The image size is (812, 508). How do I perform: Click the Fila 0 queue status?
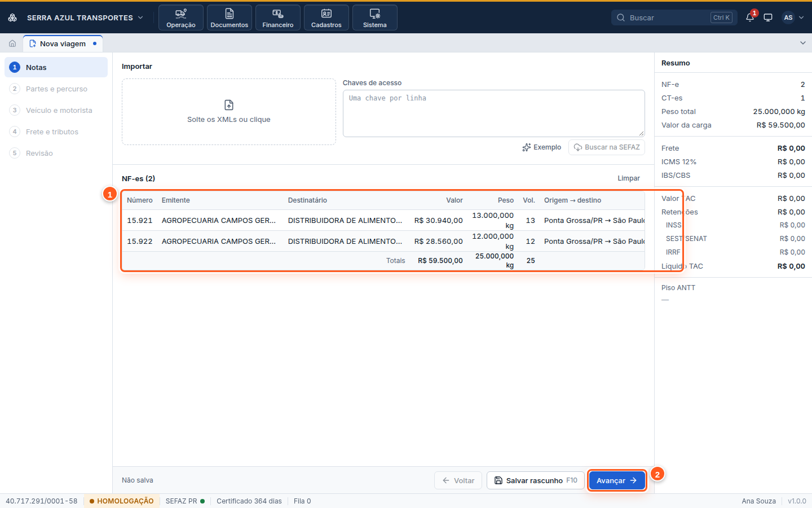pyautogui.click(x=302, y=501)
